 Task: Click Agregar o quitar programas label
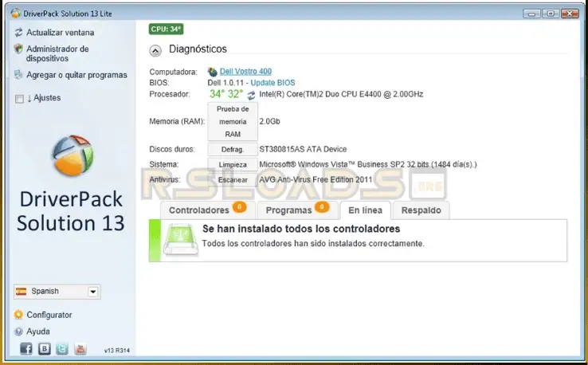tap(76, 75)
